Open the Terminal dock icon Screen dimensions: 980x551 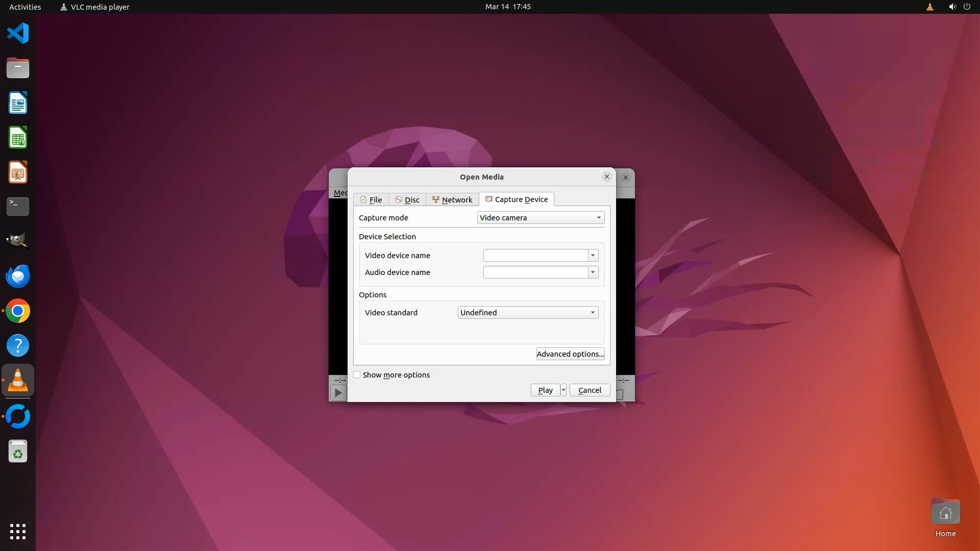(x=18, y=206)
